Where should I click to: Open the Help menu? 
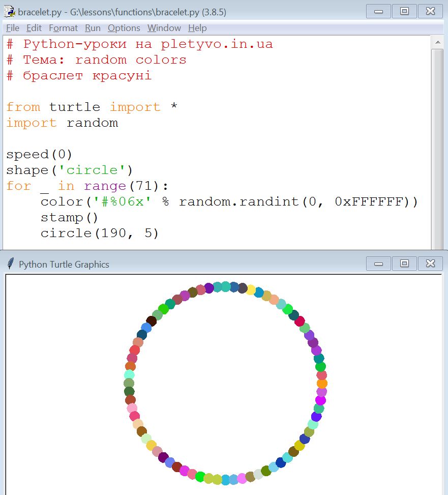tap(197, 28)
